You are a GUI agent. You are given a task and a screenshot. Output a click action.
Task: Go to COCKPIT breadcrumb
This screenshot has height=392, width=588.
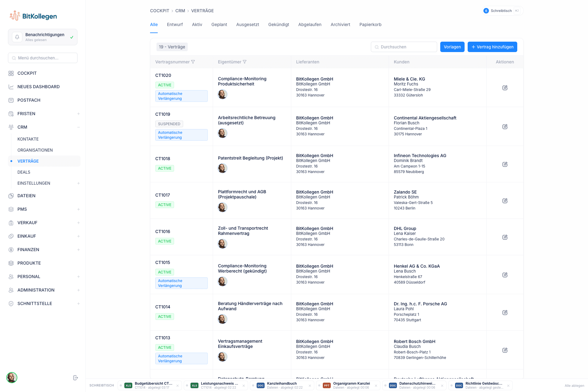(x=160, y=11)
